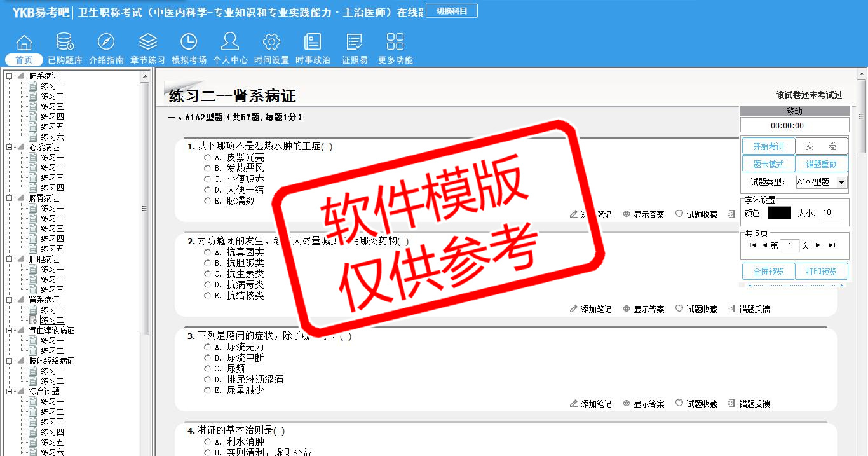The image size is (868, 456).
Task: Click the 开始考试 button
Action: click(x=768, y=146)
